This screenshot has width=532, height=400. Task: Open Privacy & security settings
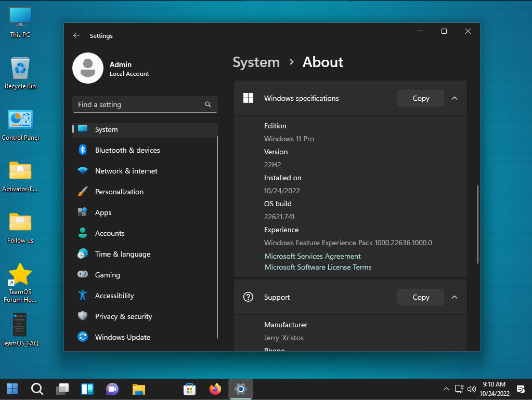click(123, 316)
